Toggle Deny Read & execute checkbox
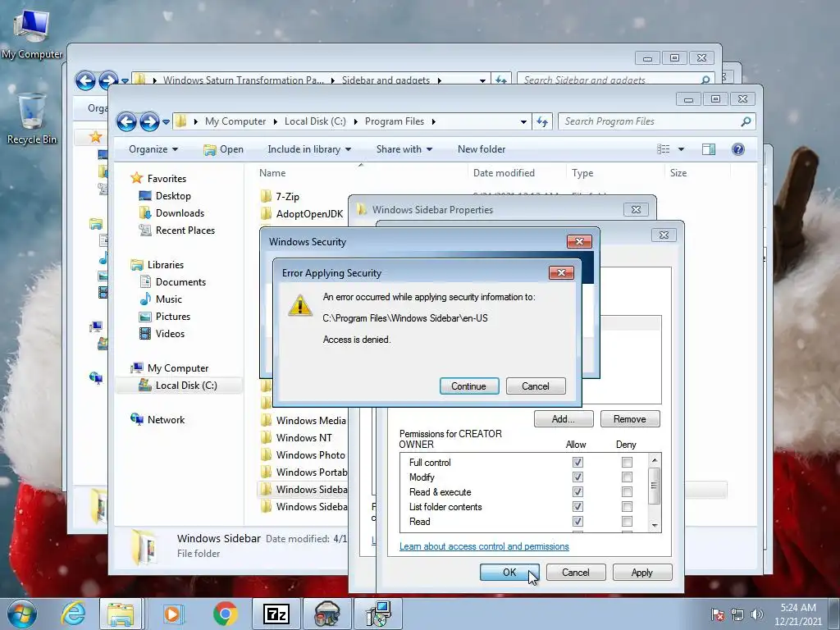The height and width of the screenshot is (630, 840). (x=627, y=492)
